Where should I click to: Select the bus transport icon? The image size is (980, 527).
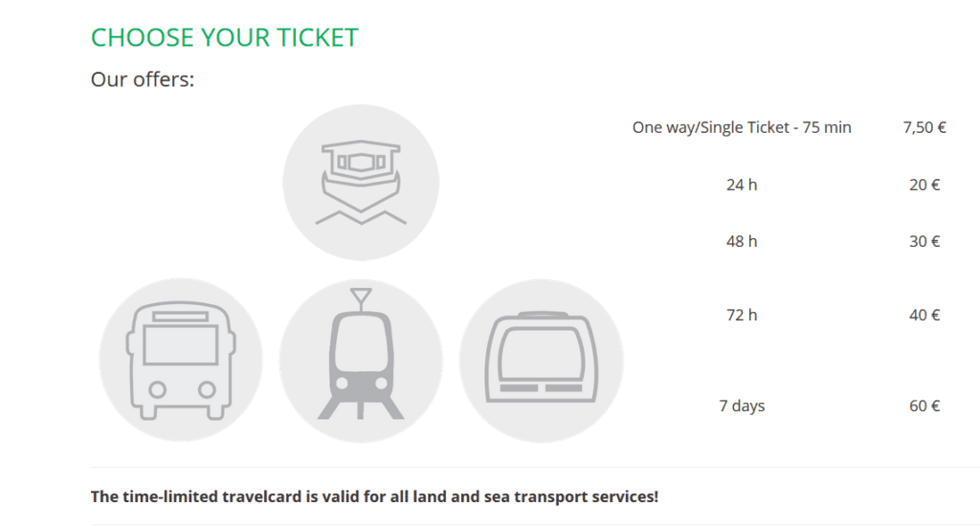click(181, 361)
